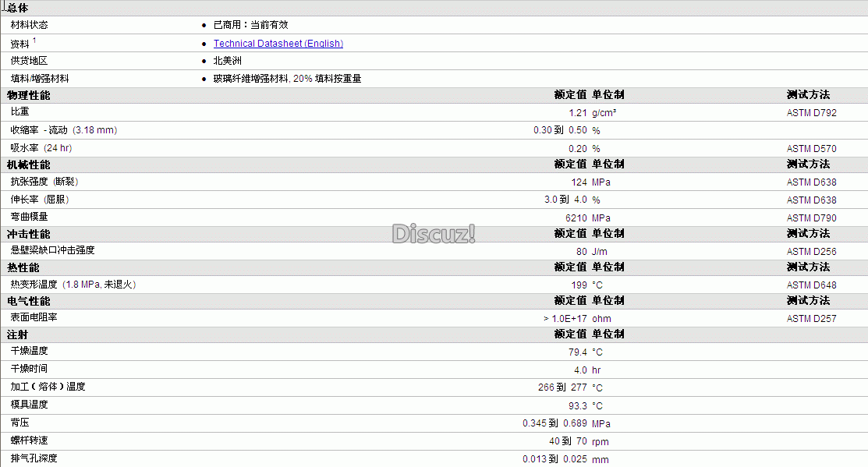Select the heat deflection value 199
The height and width of the screenshot is (467, 868).
click(579, 285)
